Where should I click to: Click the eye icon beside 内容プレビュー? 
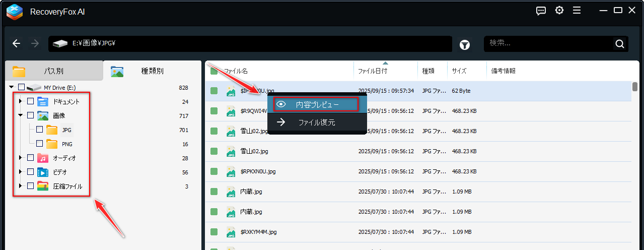[x=281, y=104]
